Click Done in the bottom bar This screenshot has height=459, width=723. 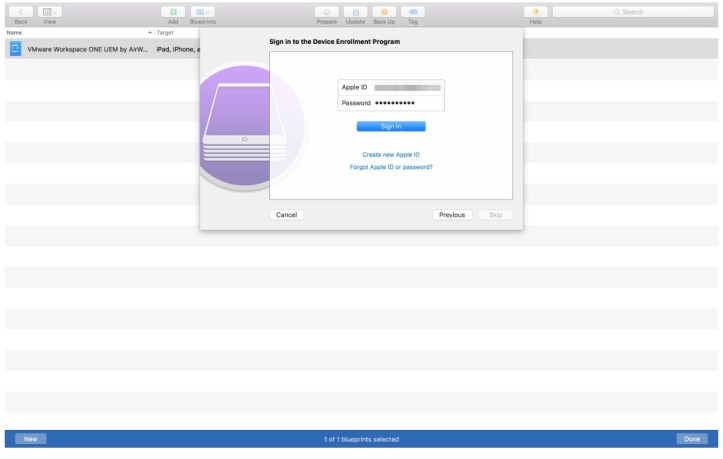[x=692, y=439]
